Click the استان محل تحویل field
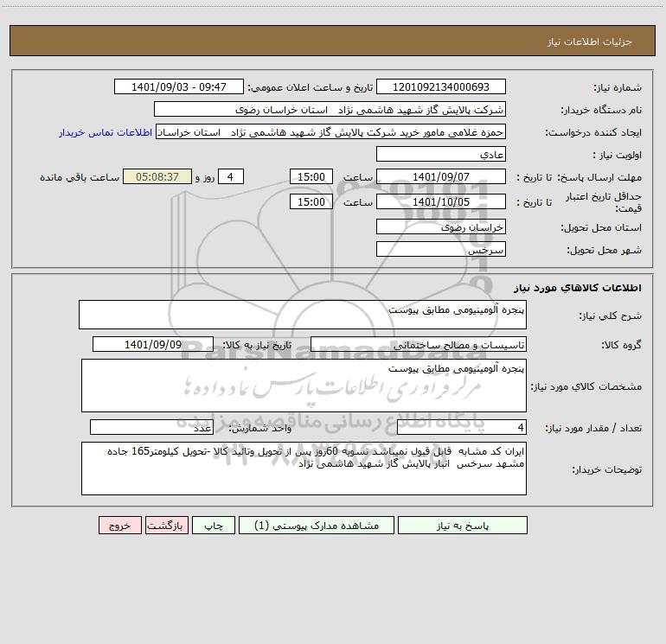This screenshot has width=666, height=644. (x=441, y=226)
